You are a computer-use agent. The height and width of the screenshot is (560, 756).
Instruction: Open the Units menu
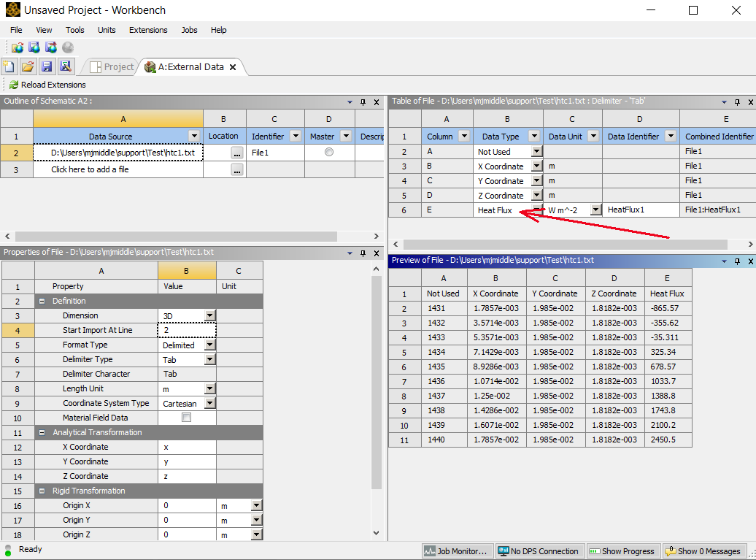pos(107,30)
